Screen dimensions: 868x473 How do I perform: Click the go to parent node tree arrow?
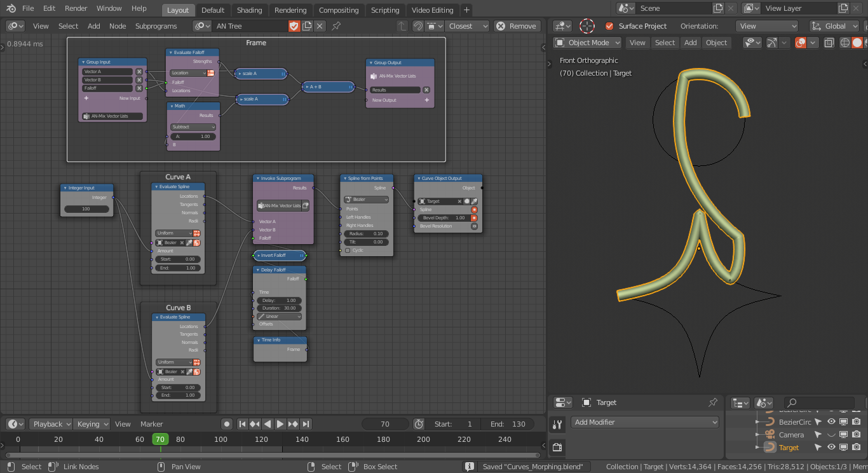coord(402,26)
